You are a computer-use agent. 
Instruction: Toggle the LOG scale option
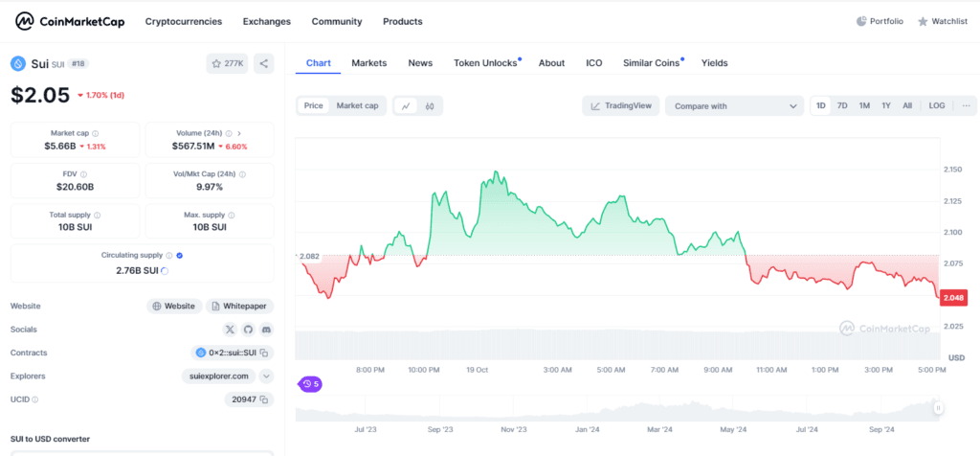point(937,105)
